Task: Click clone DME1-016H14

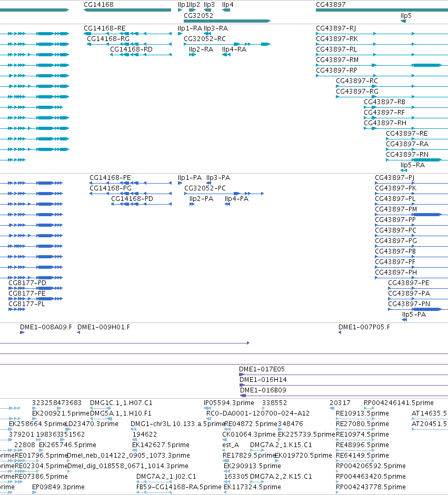Action: point(344,385)
